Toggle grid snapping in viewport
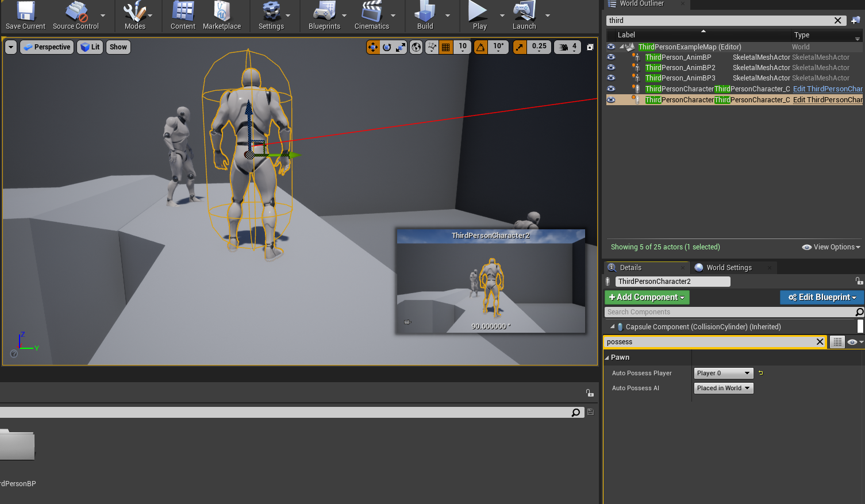 coord(445,47)
